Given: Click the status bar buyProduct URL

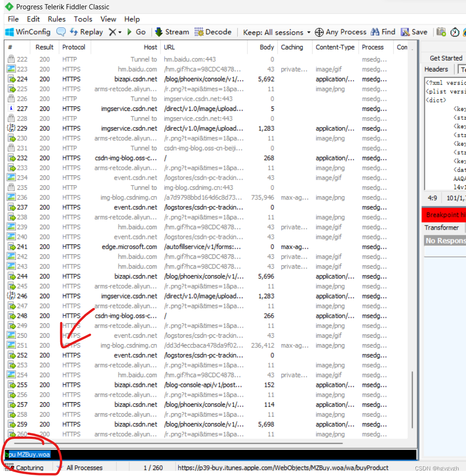Looking at the screenshot, I should pyautogui.click(x=283, y=468).
